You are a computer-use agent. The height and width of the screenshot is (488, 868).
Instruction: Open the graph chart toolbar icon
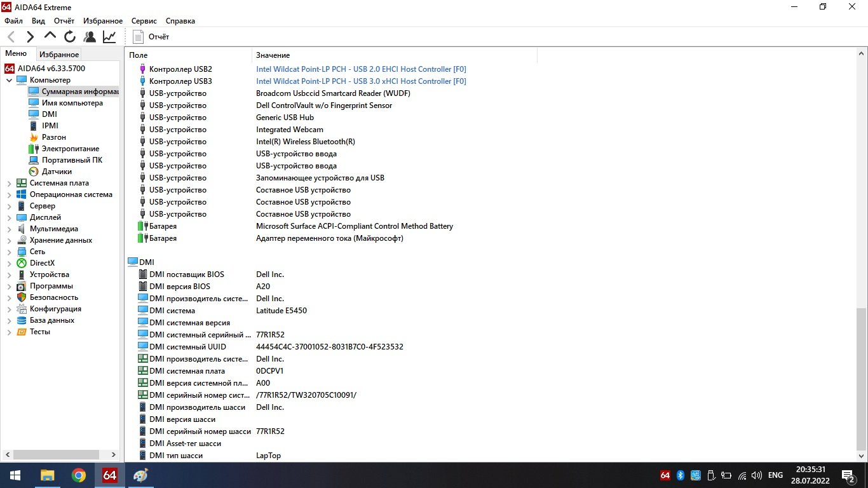(x=109, y=37)
